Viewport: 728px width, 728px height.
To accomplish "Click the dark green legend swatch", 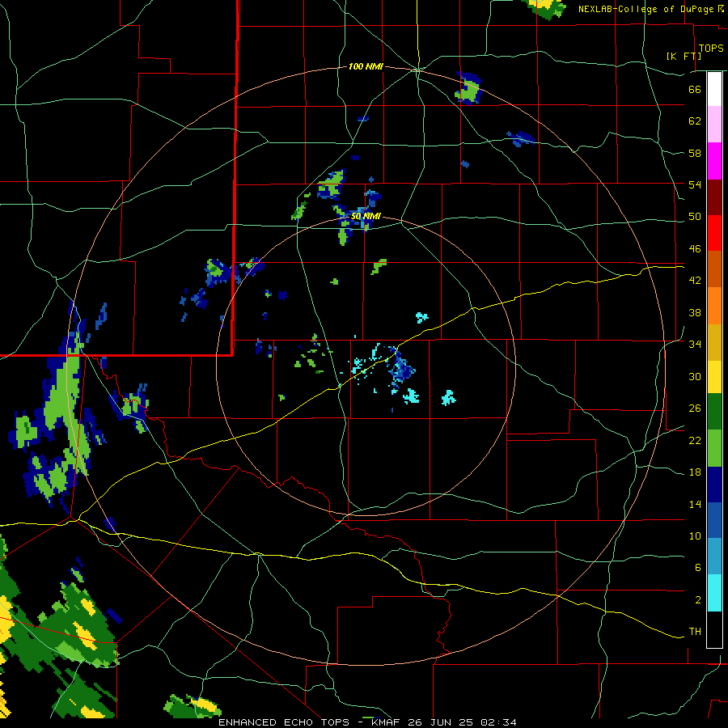I will [x=714, y=412].
